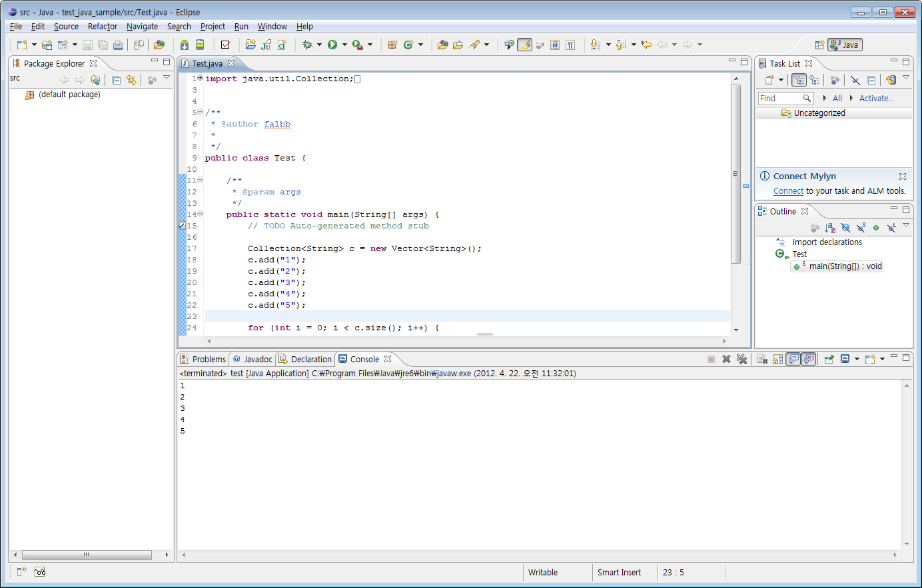Click the Next Annotation toolbar icon

pos(596,45)
